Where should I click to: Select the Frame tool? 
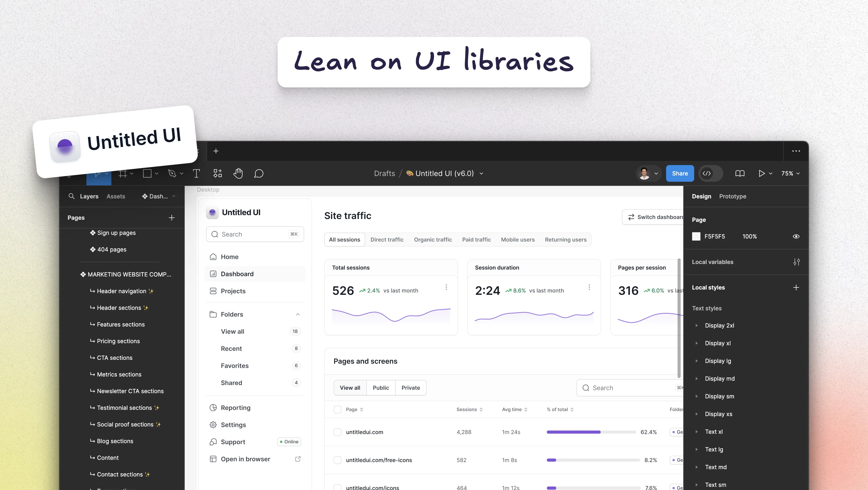(x=123, y=173)
